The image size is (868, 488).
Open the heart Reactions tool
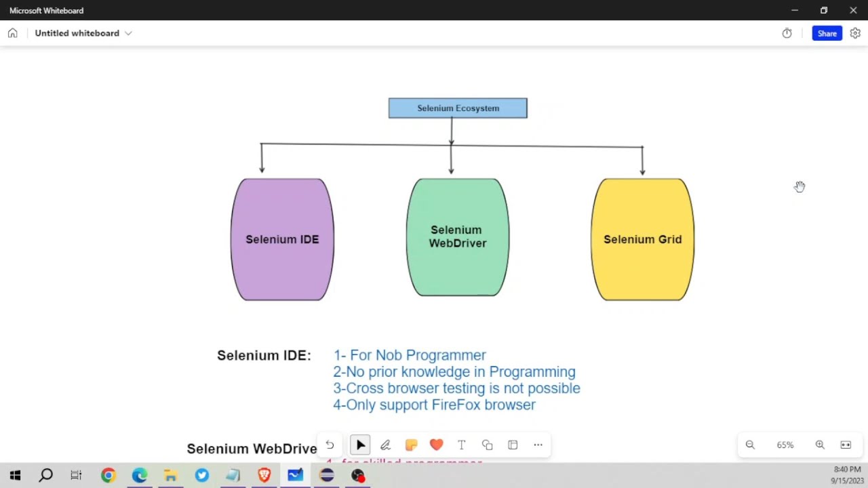pyautogui.click(x=436, y=445)
